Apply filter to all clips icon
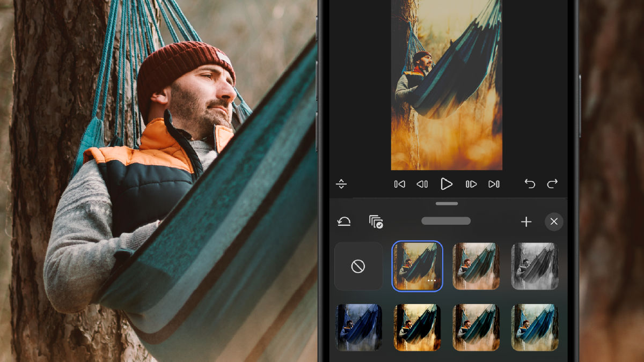This screenshot has width=644, height=362. click(x=376, y=221)
